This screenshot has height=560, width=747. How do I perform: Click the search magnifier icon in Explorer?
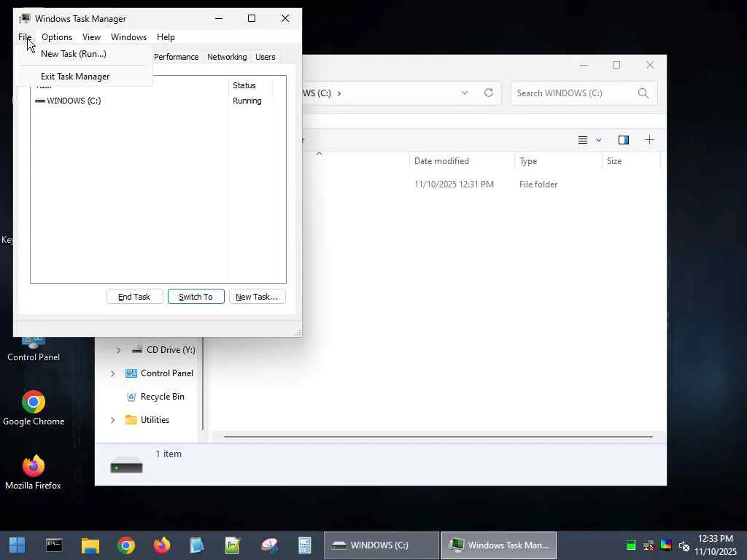click(x=643, y=93)
